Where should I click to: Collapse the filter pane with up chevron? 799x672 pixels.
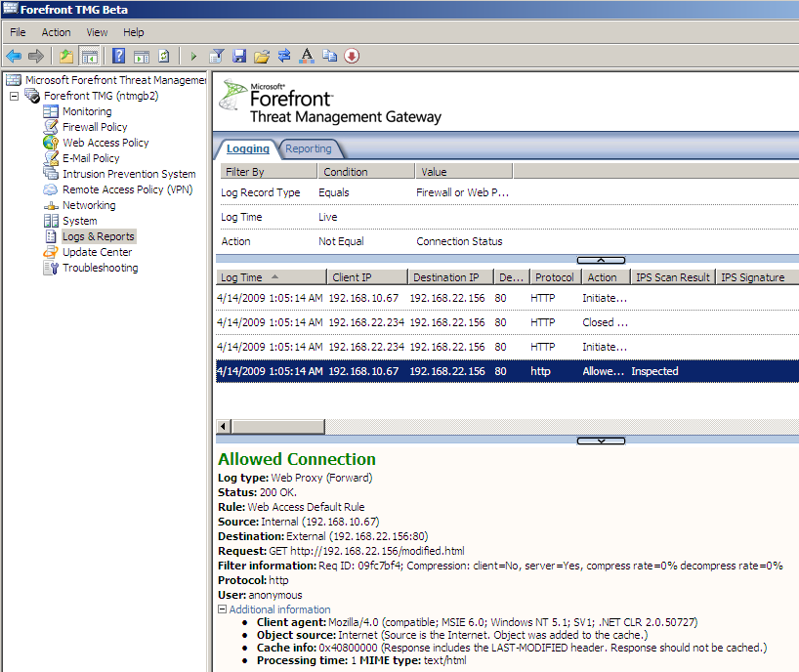[x=601, y=261]
